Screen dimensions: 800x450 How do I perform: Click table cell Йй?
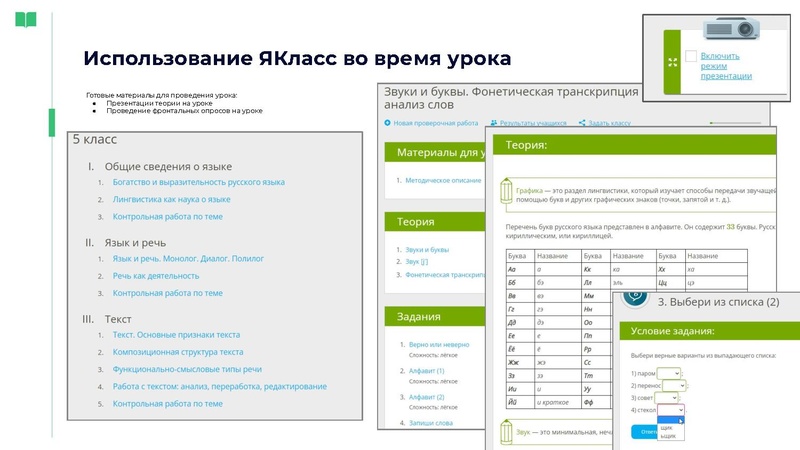[520, 402]
